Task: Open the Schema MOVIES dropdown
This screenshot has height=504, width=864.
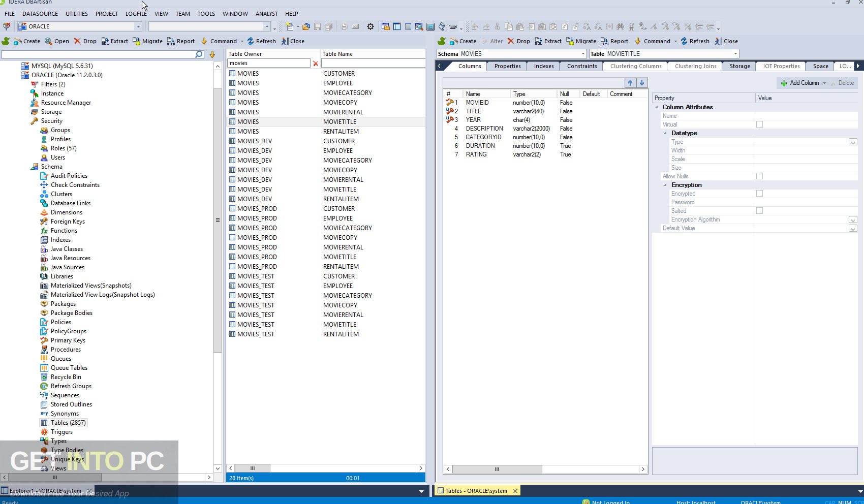Action: coord(583,54)
